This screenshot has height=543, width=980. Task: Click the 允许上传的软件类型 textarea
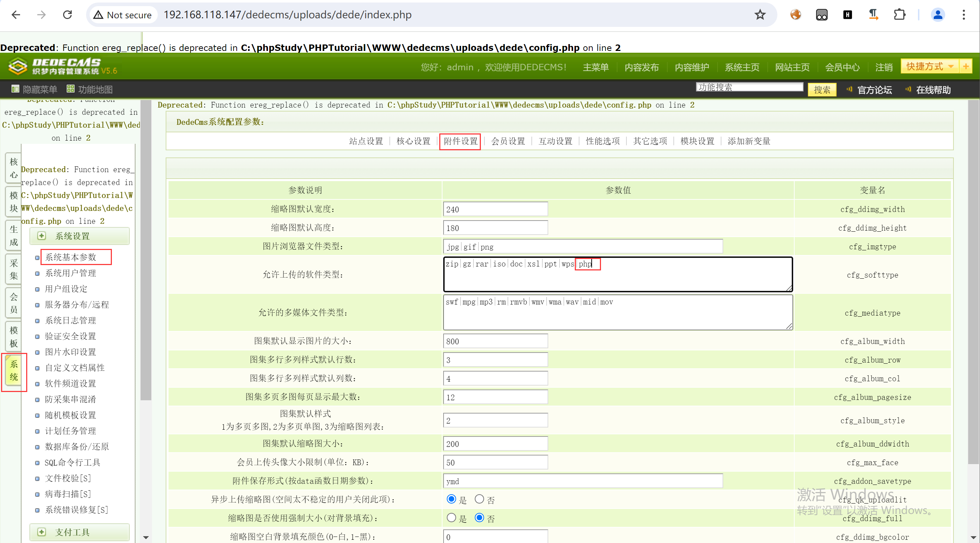[x=618, y=274]
